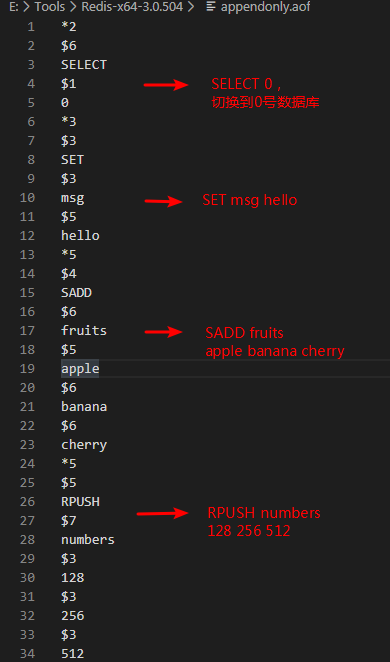Click the hello text on line 12
The width and height of the screenshot is (390, 662).
click(x=80, y=236)
